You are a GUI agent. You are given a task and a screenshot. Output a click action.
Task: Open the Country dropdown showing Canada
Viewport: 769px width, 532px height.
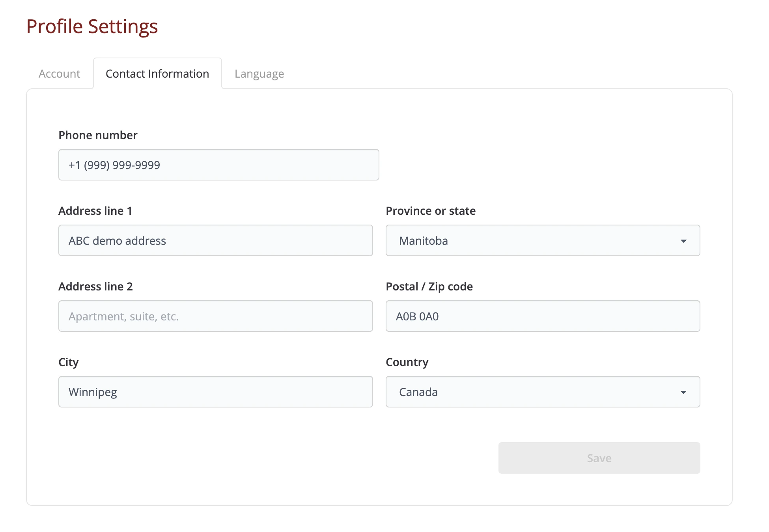(x=543, y=392)
